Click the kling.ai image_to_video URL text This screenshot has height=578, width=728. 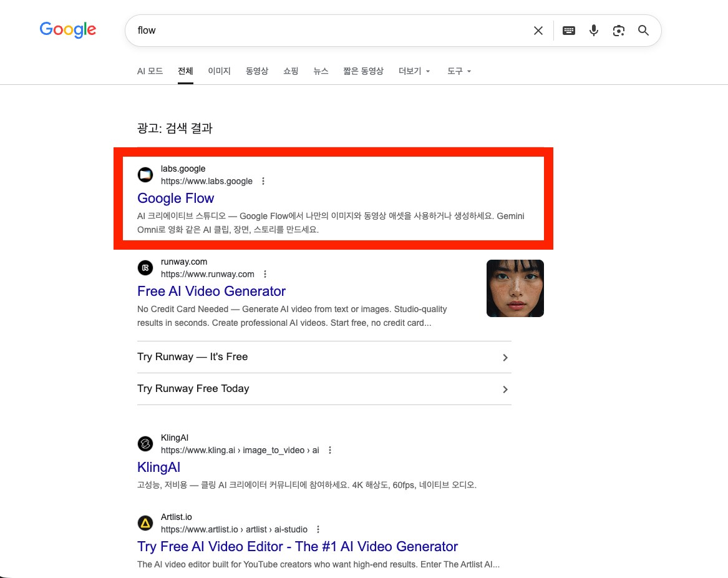coord(240,450)
